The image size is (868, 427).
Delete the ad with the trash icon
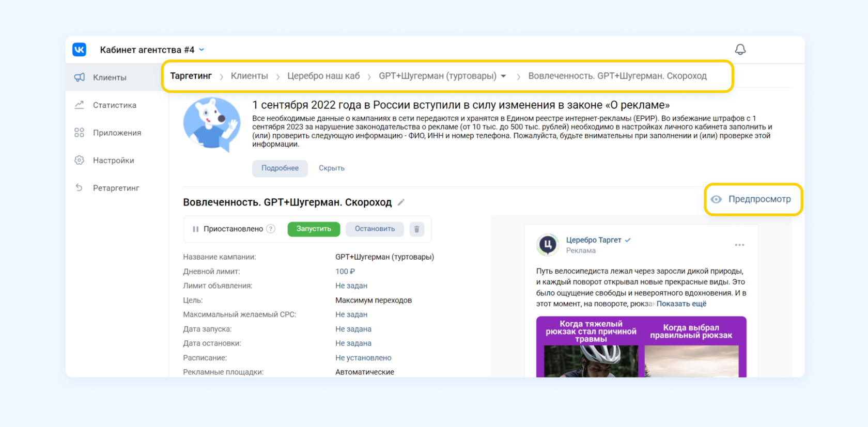click(417, 229)
